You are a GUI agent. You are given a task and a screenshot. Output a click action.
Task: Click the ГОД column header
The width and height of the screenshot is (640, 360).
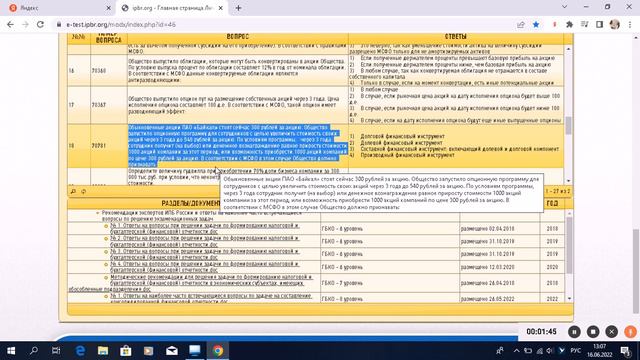(552, 203)
